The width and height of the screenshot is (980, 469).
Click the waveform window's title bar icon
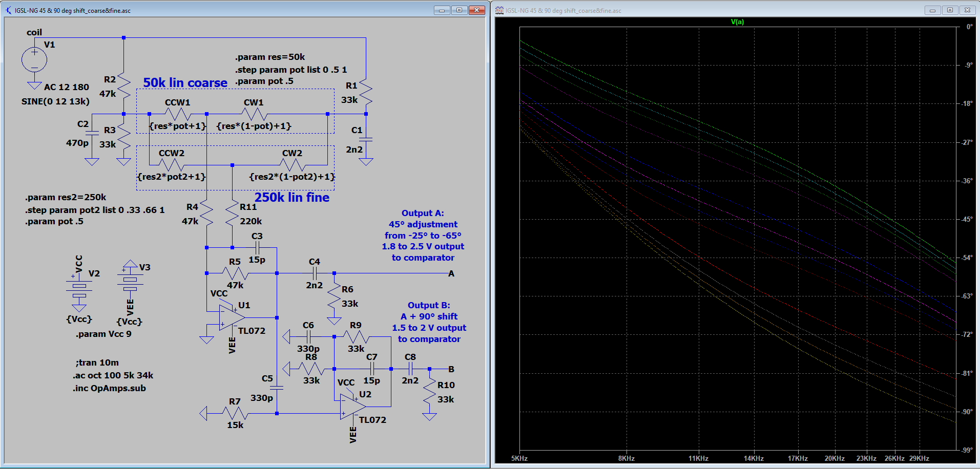coord(499,10)
